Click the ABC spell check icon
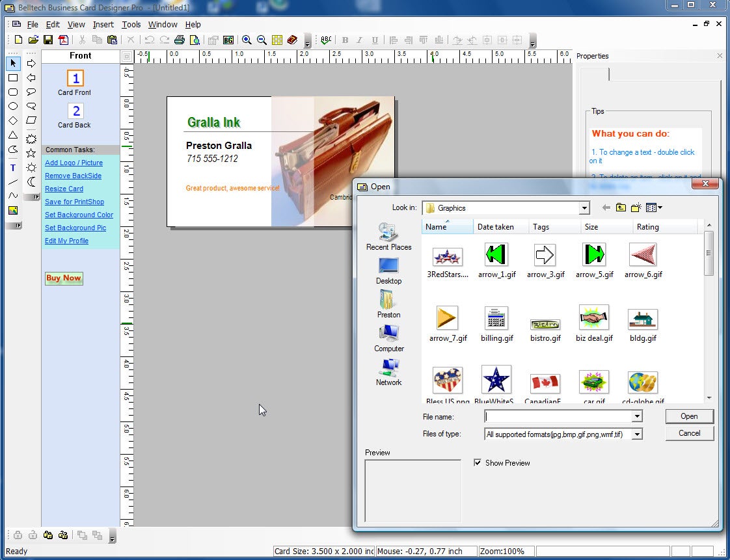Image resolution: width=730 pixels, height=560 pixels. pyautogui.click(x=326, y=40)
